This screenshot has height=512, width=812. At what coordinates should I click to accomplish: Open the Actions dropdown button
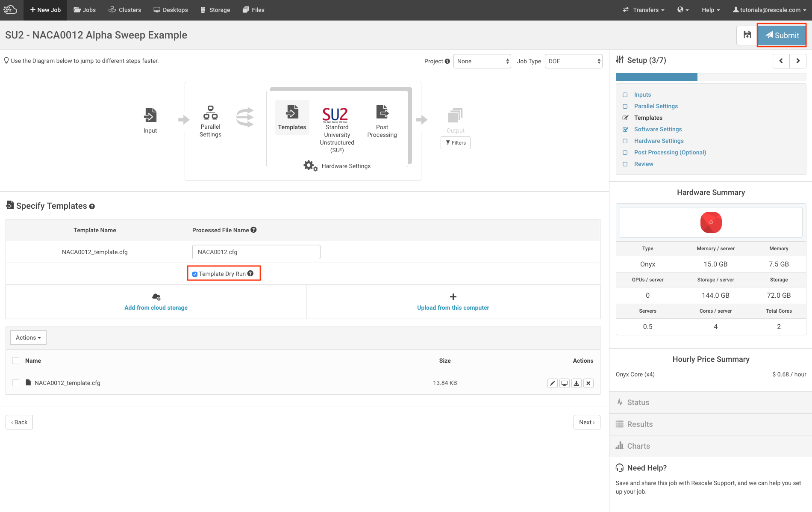click(28, 337)
